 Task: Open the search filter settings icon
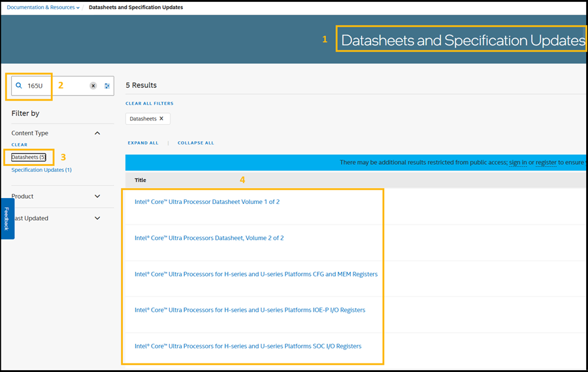pos(107,86)
